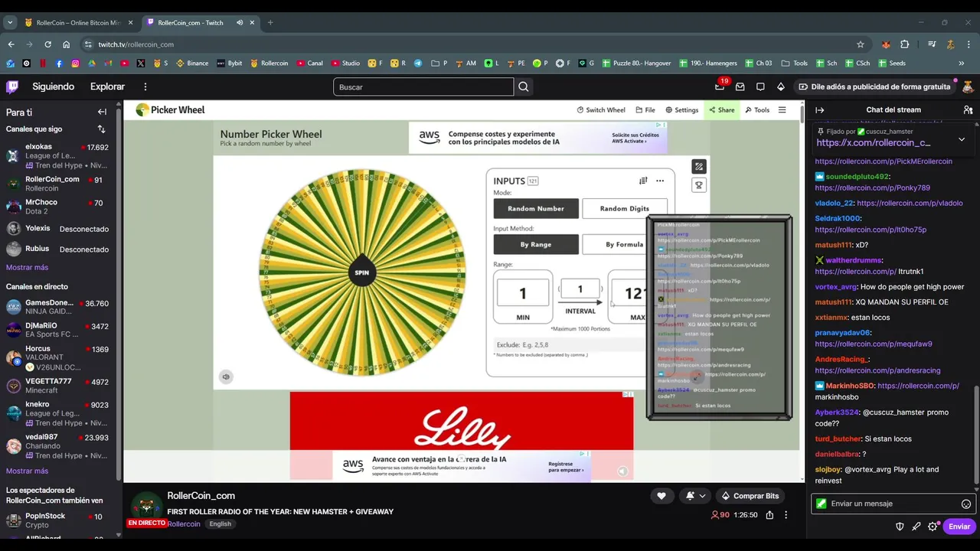The image size is (980, 551).
Task: Open the user avatar menu
Action: (968, 86)
